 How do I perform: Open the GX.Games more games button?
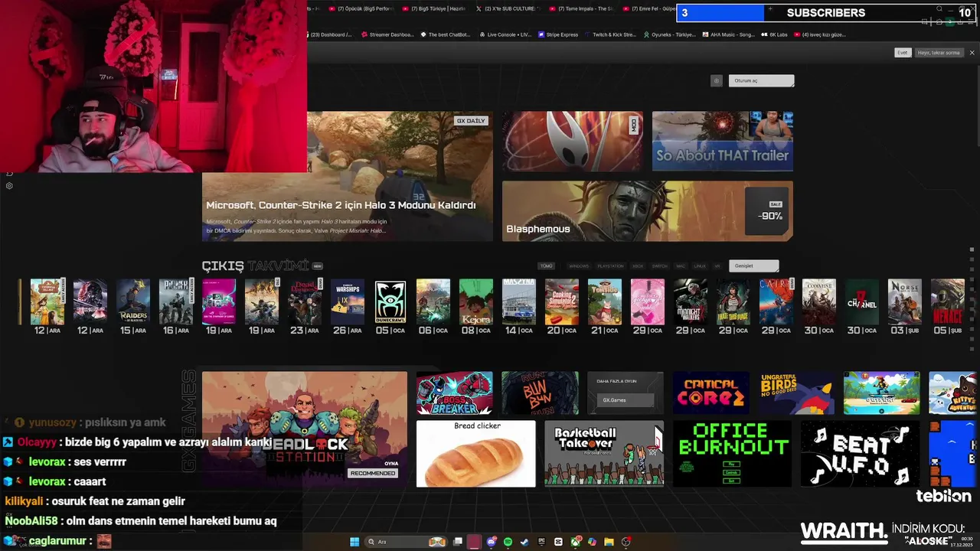625,400
